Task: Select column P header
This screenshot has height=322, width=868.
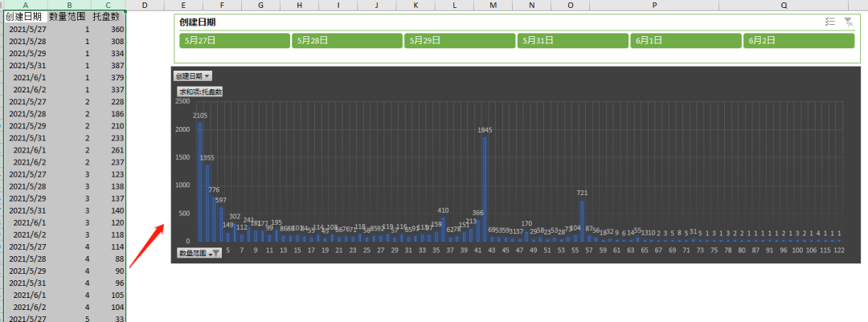Action: pos(654,5)
